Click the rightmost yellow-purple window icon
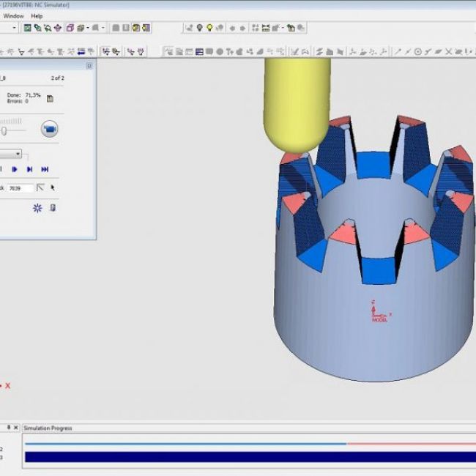Viewport: 476px width, 476px height. pos(146,29)
